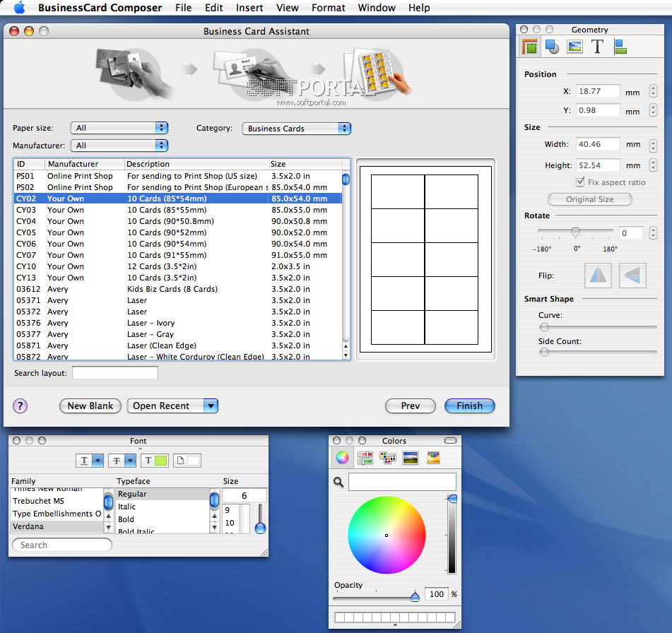Click the purple help question mark button
This screenshot has width=672, height=633.
point(20,406)
